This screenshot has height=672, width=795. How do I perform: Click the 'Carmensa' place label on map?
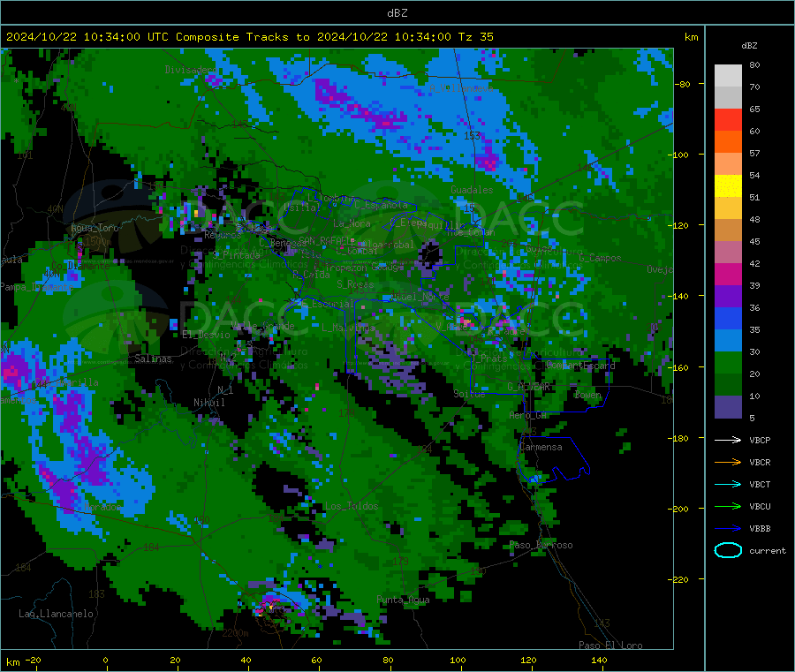pyautogui.click(x=541, y=447)
